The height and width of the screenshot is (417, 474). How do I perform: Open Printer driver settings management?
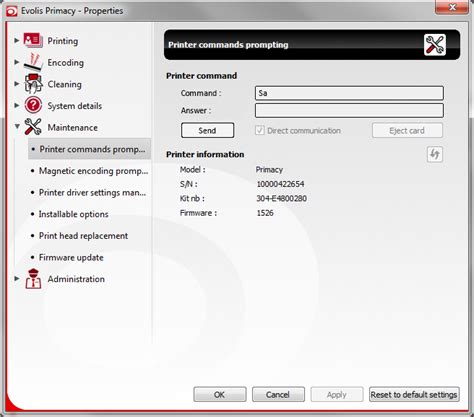[92, 192]
